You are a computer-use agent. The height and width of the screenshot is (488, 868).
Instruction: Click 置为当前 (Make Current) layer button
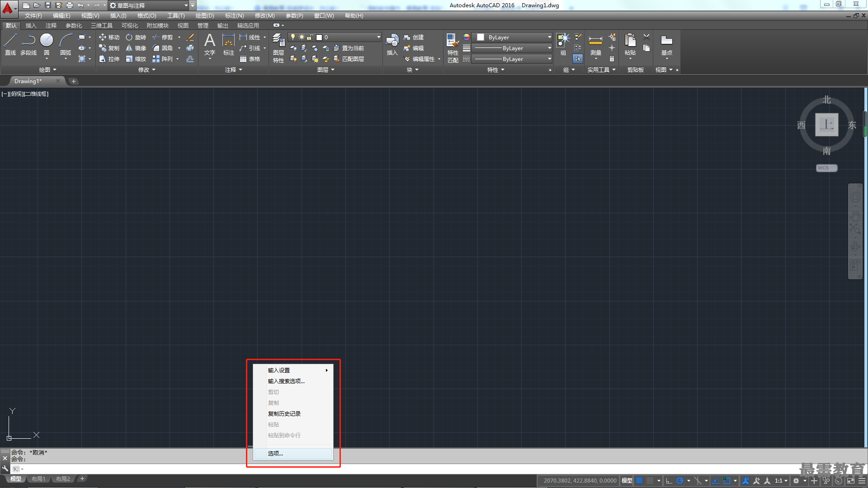(349, 48)
